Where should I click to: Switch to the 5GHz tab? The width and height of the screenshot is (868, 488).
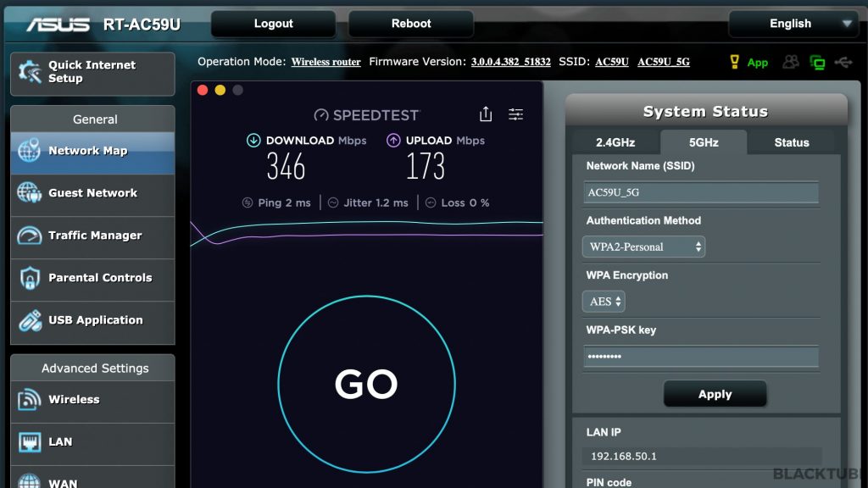pyautogui.click(x=704, y=142)
